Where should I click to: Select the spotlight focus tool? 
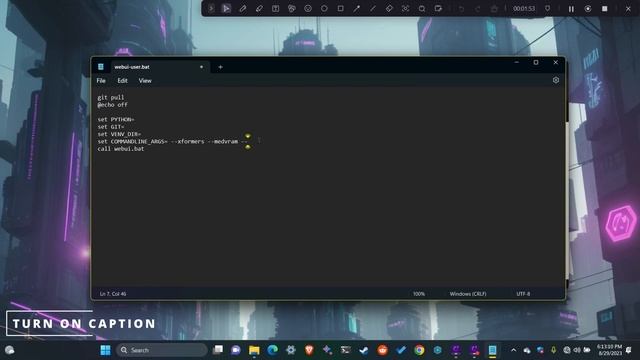405,9
